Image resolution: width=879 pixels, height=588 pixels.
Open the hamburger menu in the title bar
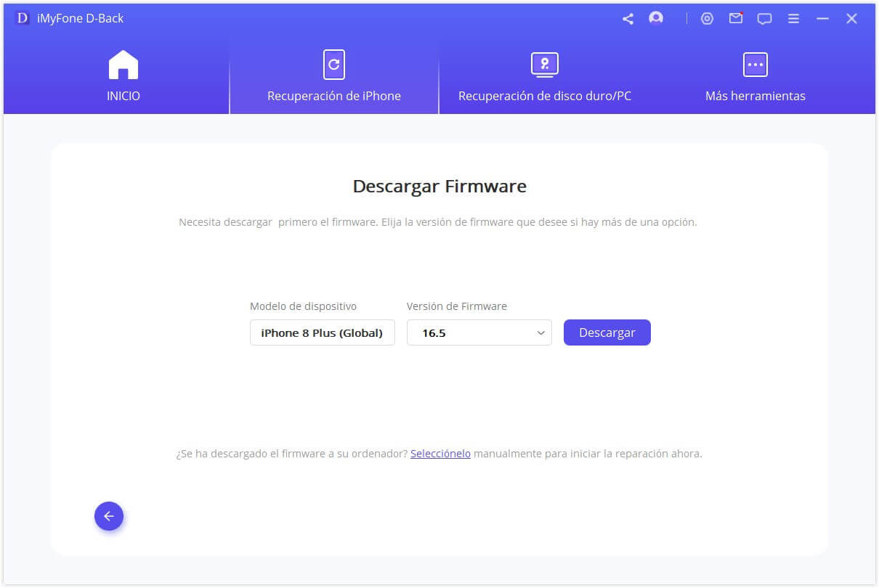[x=793, y=18]
